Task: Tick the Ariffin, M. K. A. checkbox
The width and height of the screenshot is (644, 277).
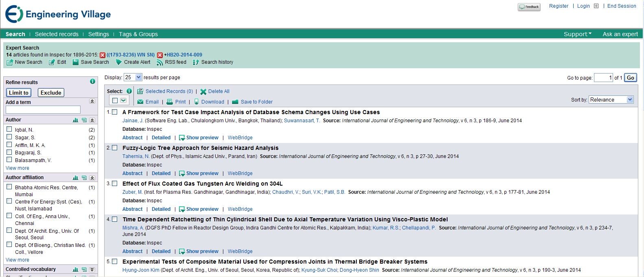Action: tap(9, 145)
